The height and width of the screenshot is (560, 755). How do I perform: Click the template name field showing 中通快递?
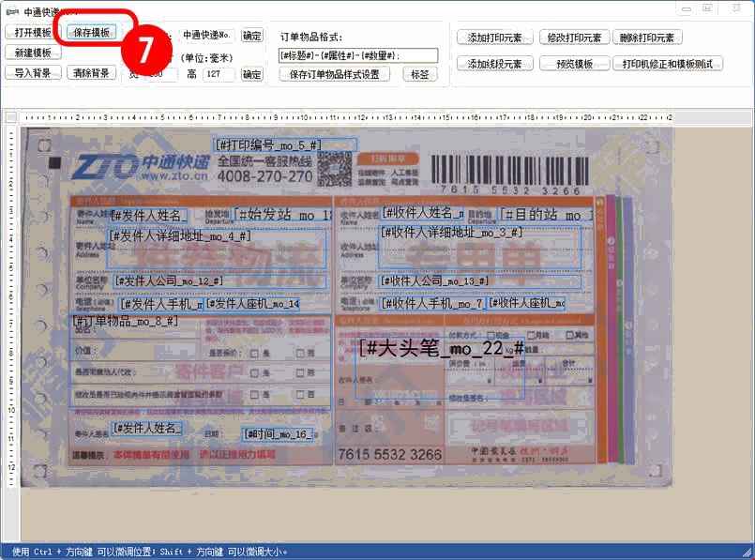point(206,36)
